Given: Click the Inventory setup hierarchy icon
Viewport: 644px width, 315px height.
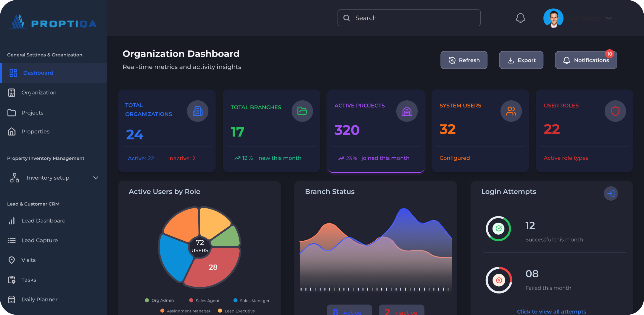Looking at the screenshot, I should [x=15, y=178].
